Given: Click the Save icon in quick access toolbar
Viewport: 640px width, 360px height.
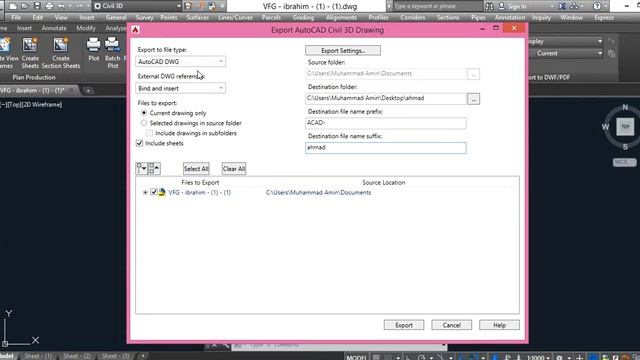Looking at the screenshot, I should pos(37,6).
